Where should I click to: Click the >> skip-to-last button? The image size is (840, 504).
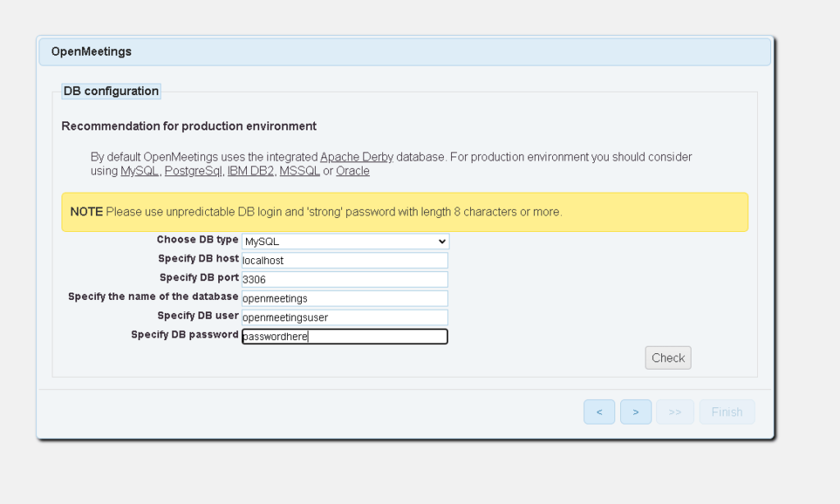tap(675, 412)
